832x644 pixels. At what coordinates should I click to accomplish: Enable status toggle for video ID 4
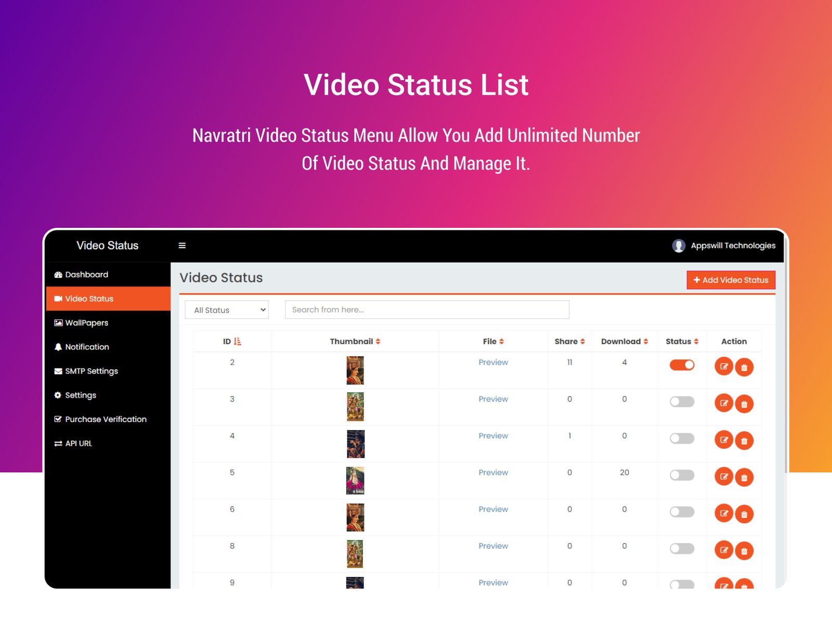(682, 439)
